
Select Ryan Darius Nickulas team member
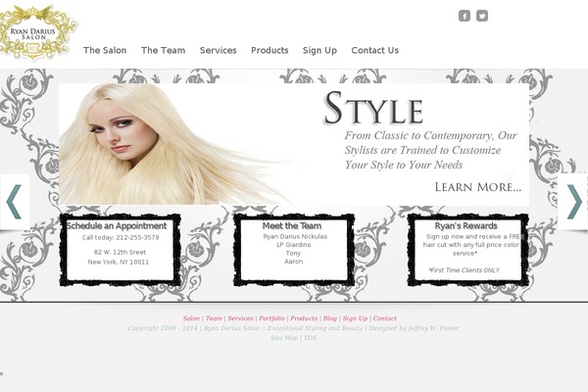point(295,236)
